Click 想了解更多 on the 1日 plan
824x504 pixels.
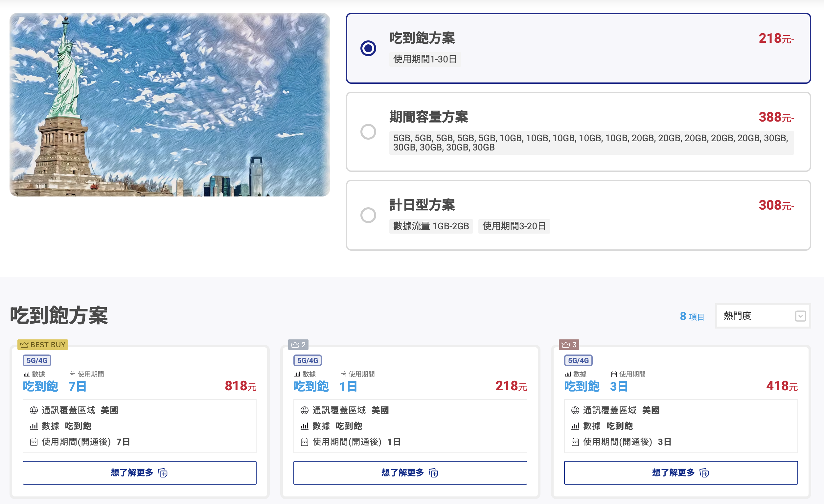[410, 472]
